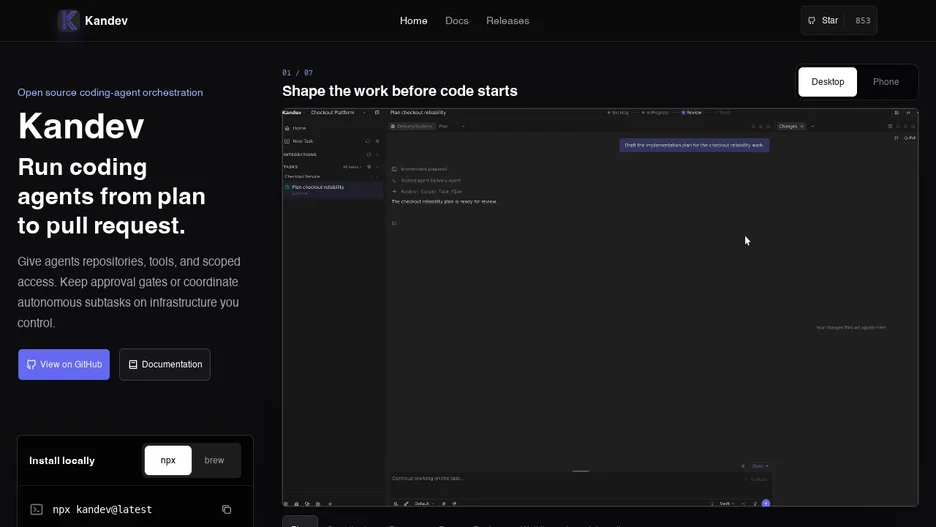Click the 01 / 07 slide counter
The height and width of the screenshot is (527, 936).
[x=297, y=73]
